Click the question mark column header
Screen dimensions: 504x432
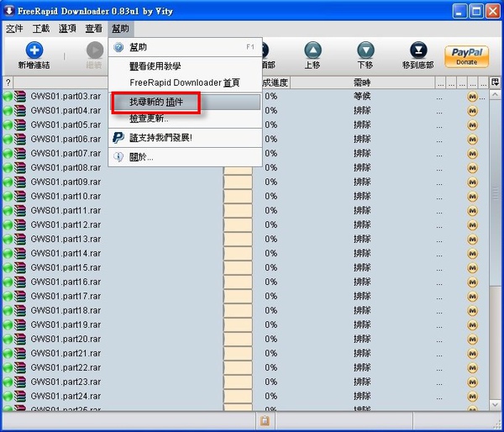[x=8, y=82]
